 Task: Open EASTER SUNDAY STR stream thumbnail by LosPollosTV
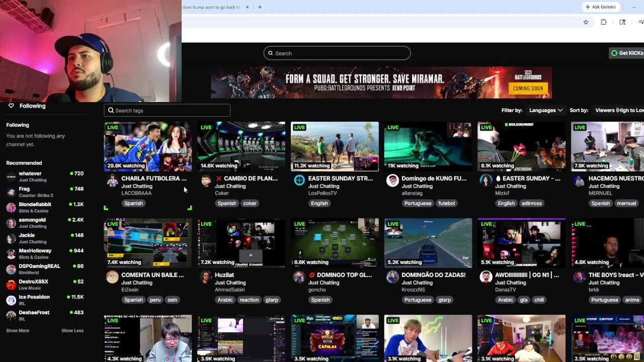(335, 146)
